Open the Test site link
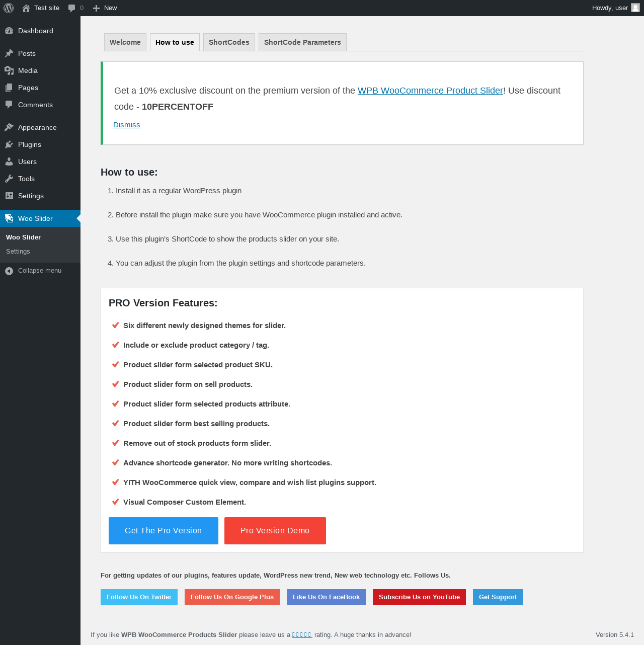Screen dimensions: 644x645 (41, 8)
